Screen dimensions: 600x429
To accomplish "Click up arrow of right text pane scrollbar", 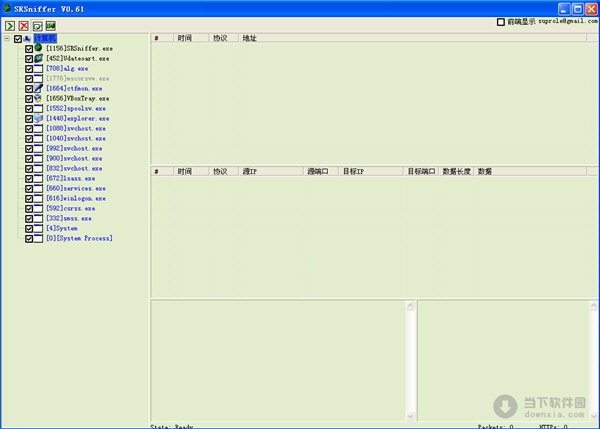I will click(x=594, y=305).
